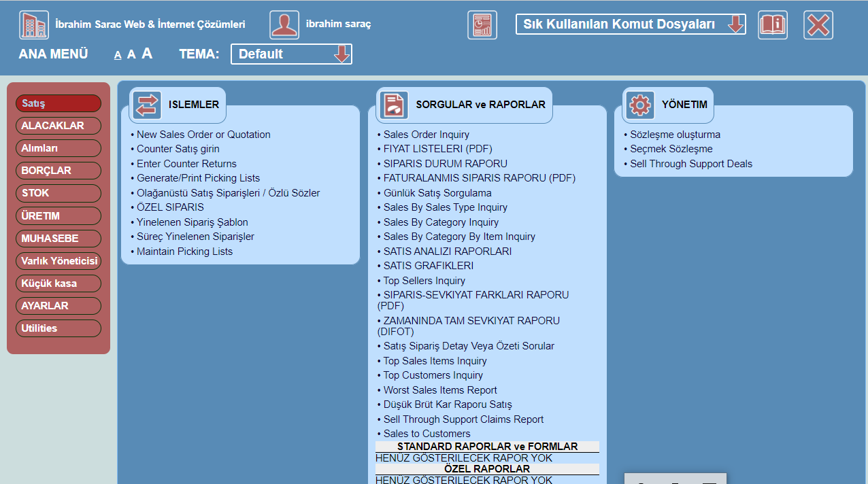Open the Utilities module
This screenshot has height=484, width=868.
(59, 328)
